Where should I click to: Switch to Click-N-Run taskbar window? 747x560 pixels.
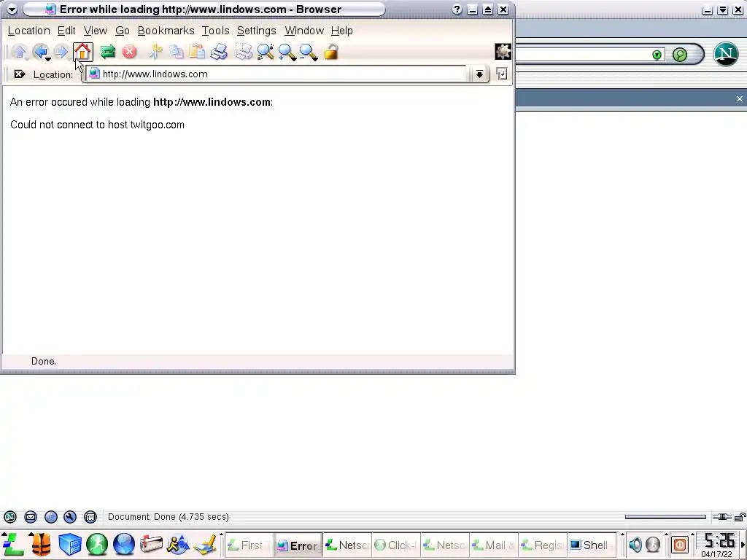coord(396,545)
